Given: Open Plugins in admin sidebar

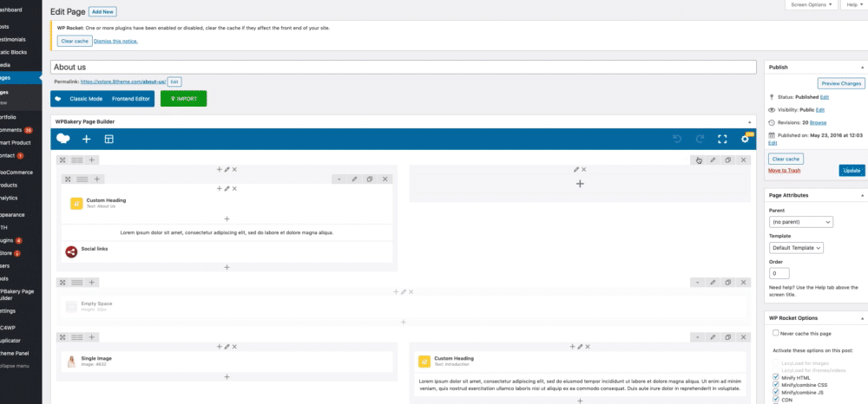Looking at the screenshot, I should (x=7, y=240).
